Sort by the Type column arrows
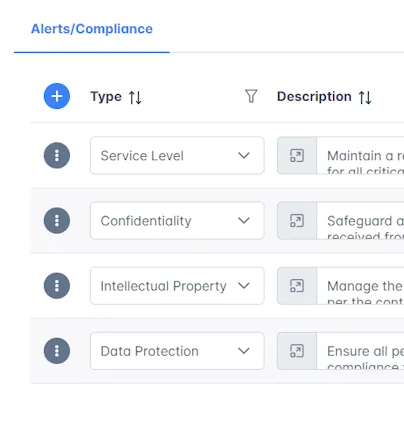 (x=135, y=97)
